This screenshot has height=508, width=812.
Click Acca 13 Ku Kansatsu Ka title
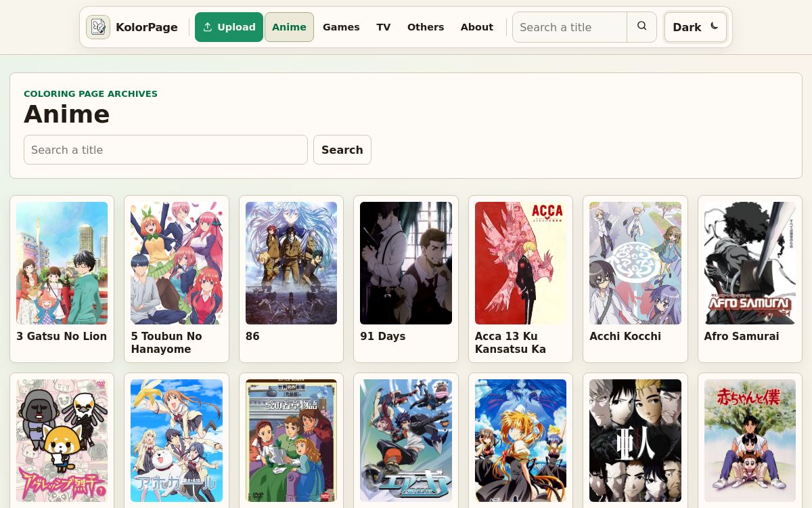click(510, 343)
